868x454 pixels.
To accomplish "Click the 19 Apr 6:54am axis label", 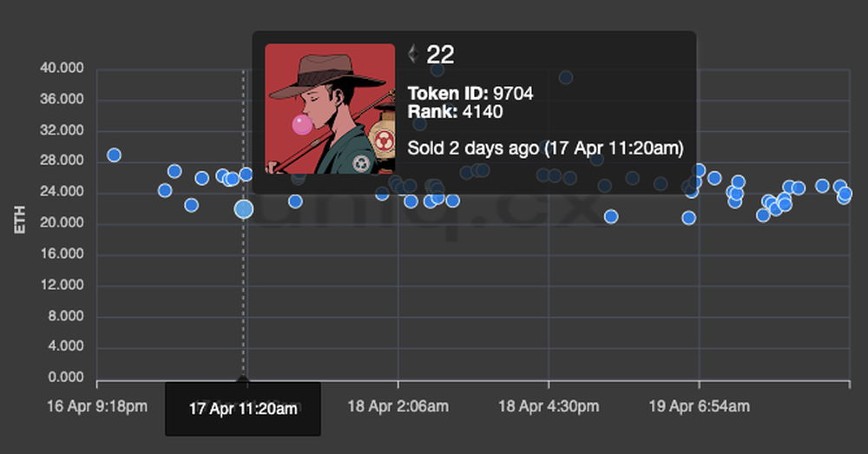I will click(699, 406).
